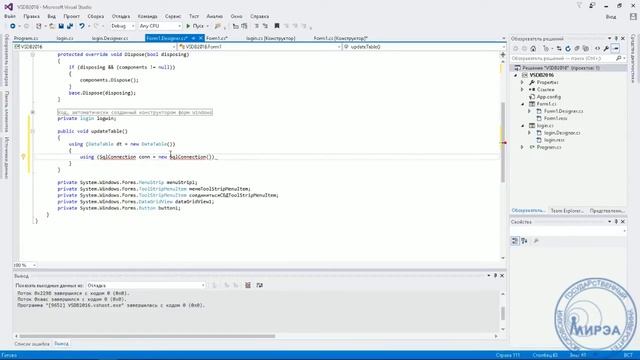640x360 pixels.
Task: Collapse the Form1.cs node
Action: (x=522, y=104)
